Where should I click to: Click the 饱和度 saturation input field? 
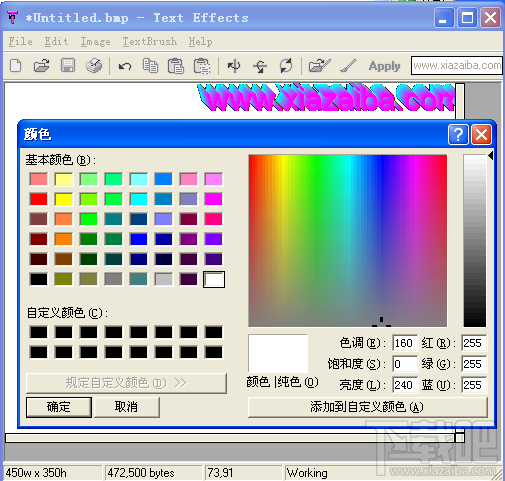point(405,364)
